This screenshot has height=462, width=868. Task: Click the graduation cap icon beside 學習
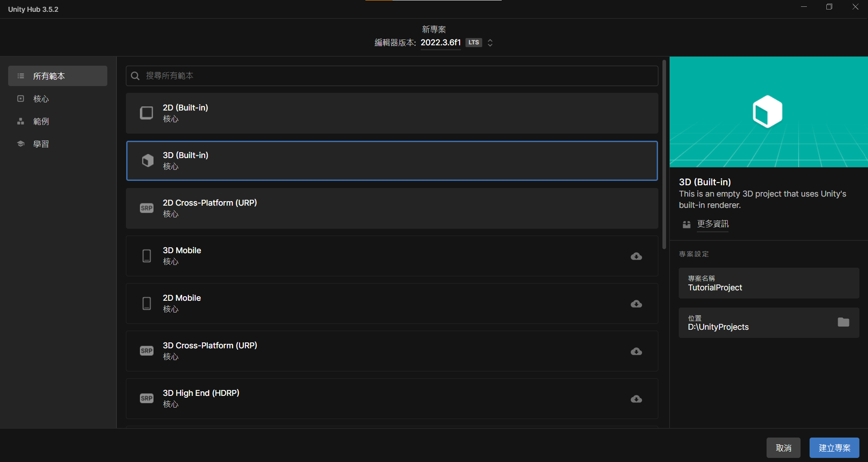(20, 144)
